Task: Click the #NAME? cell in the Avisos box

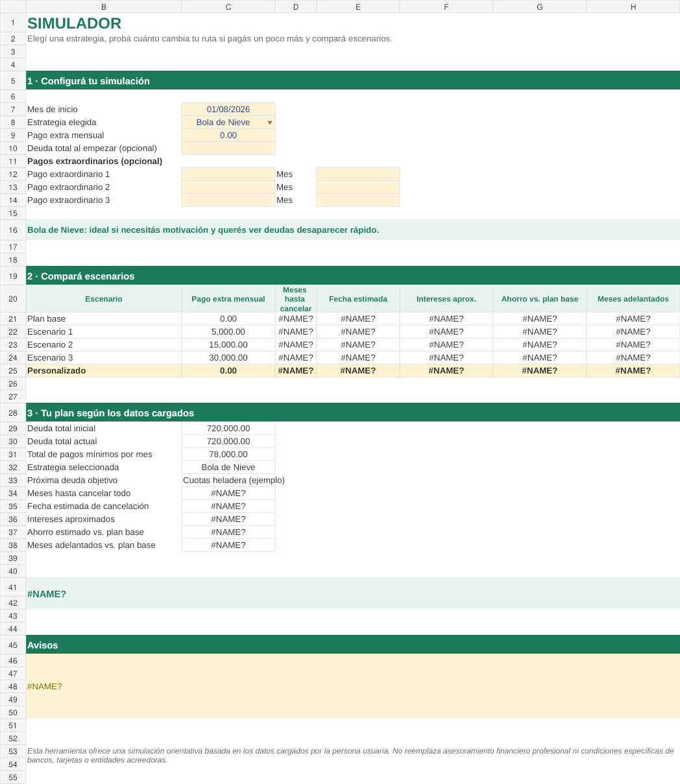Action: pyautogui.click(x=353, y=686)
